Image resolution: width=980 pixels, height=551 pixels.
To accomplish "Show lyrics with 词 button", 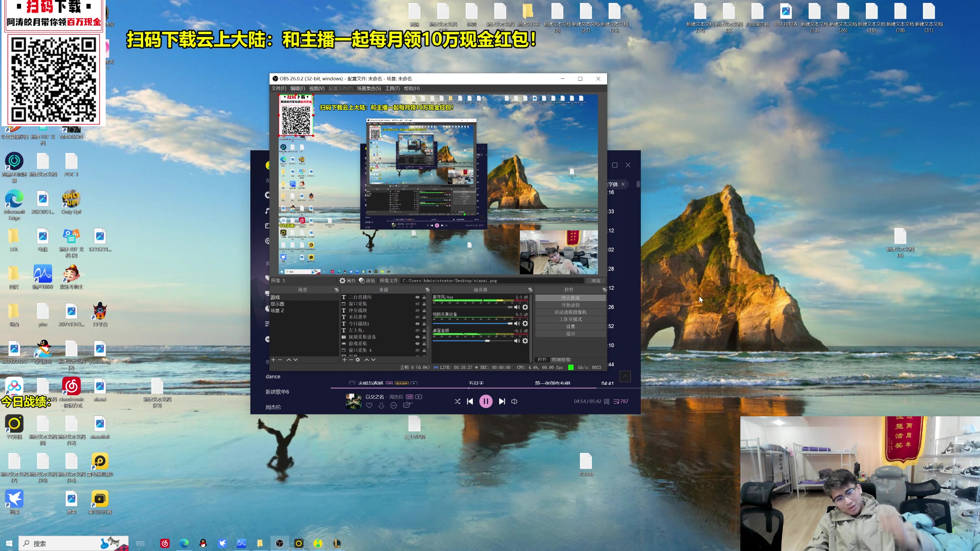I will (606, 401).
